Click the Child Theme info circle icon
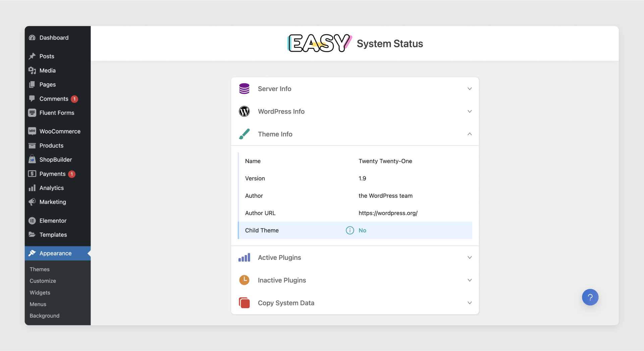The height and width of the screenshot is (351, 644). pyautogui.click(x=350, y=230)
